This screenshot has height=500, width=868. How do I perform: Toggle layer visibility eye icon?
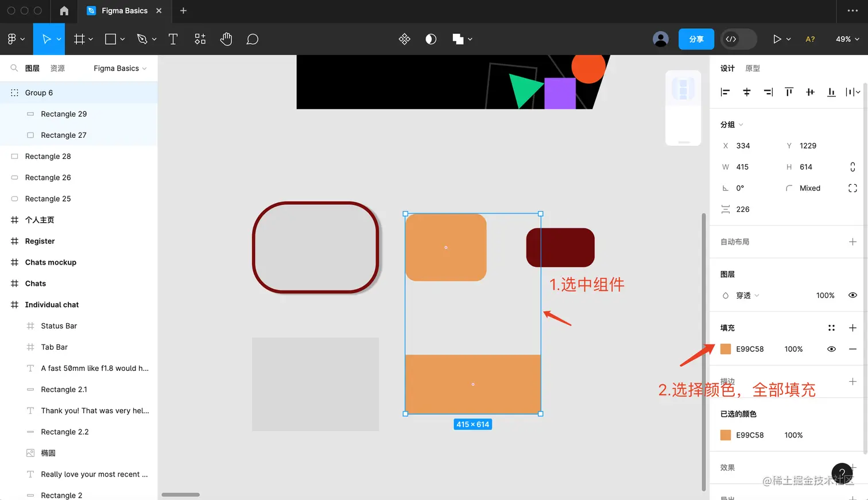pyautogui.click(x=852, y=296)
